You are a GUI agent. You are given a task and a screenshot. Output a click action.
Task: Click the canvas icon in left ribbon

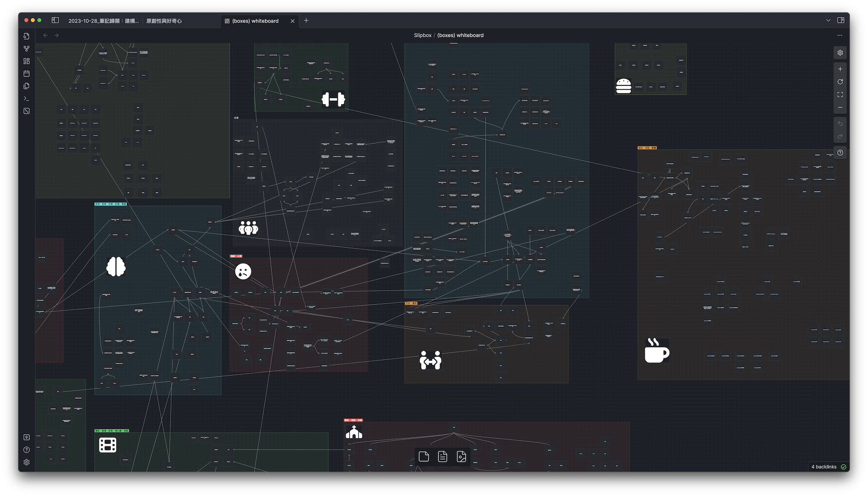coord(27,61)
